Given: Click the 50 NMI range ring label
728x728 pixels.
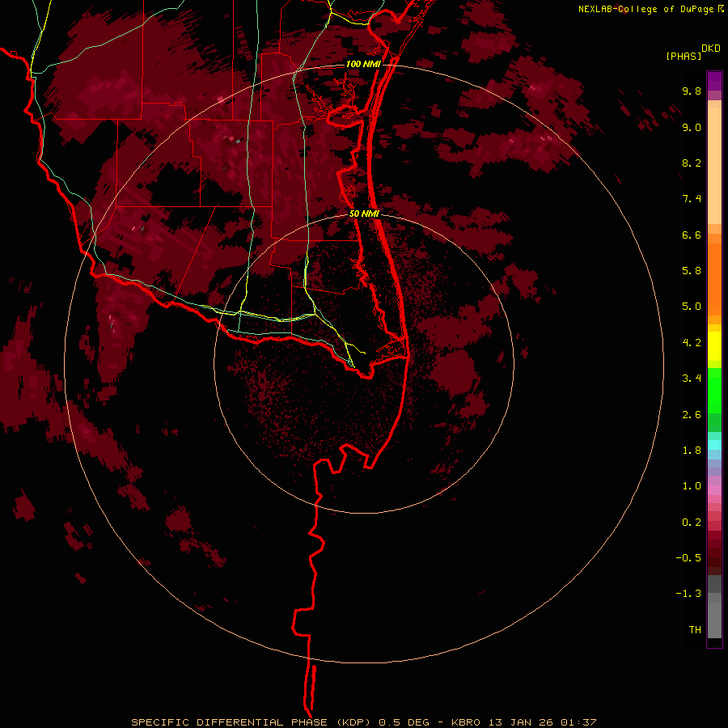Looking at the screenshot, I should pos(364,214).
